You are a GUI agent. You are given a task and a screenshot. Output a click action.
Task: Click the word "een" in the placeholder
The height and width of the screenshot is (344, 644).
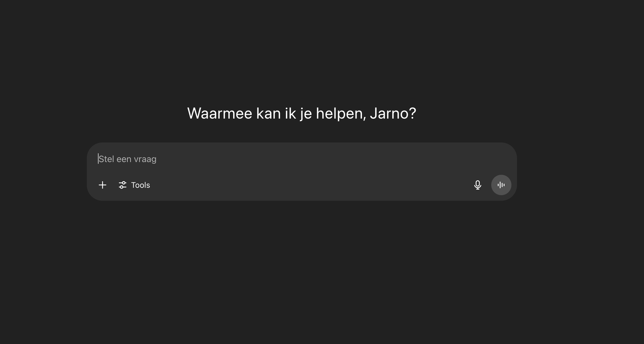[x=124, y=159]
